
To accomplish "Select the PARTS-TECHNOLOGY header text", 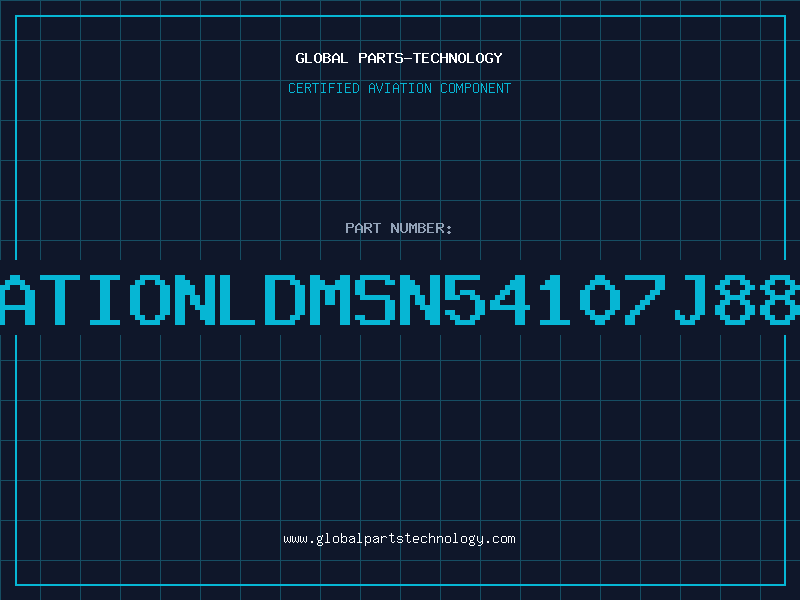I will (x=430, y=58).
